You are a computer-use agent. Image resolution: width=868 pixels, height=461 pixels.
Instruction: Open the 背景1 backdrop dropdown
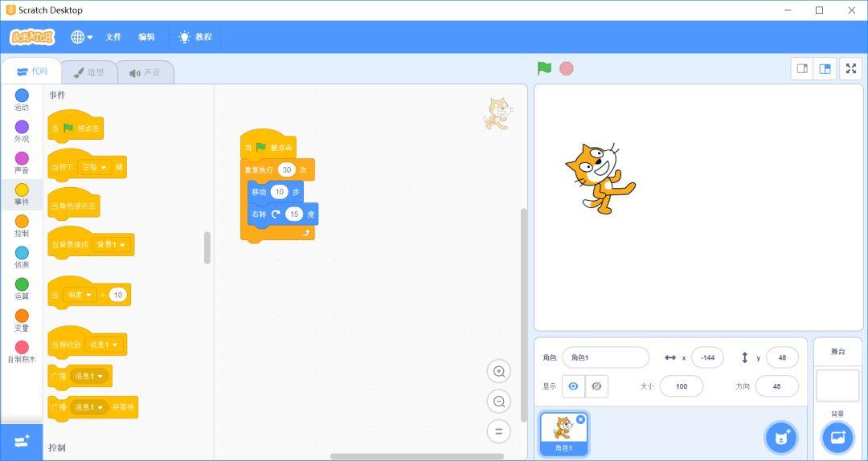click(111, 244)
